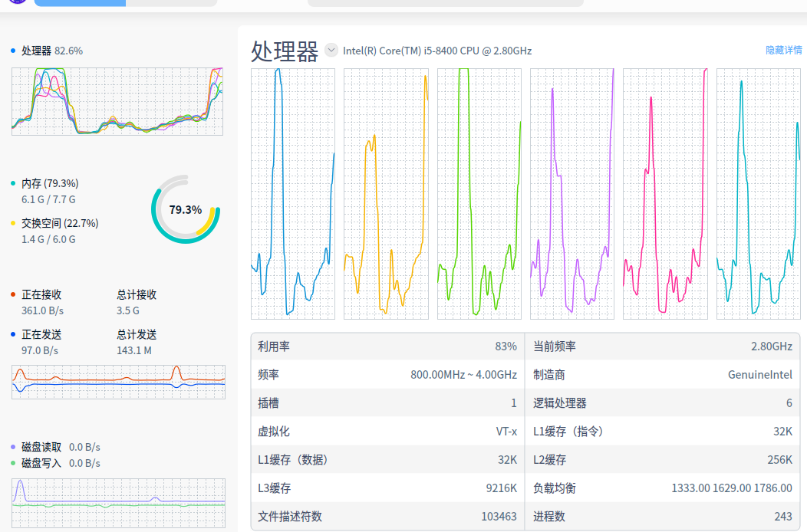Viewport: 807px width, 532px height.
Task: Select the 交换空间 (22.7%) label
Action: tap(60, 223)
